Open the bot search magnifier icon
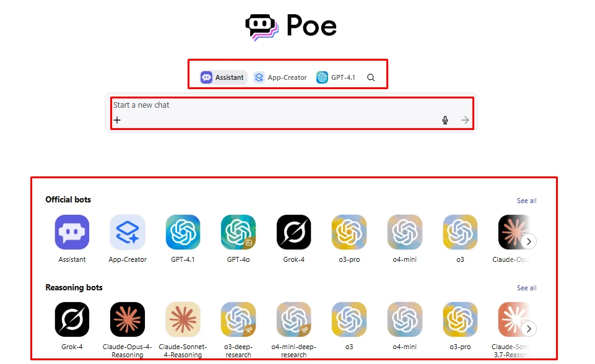This screenshot has width=595, height=364. point(371,77)
